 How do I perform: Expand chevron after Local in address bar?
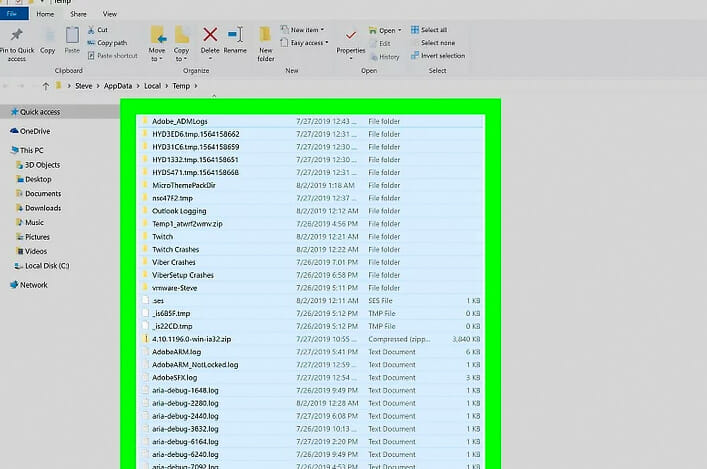(166, 86)
